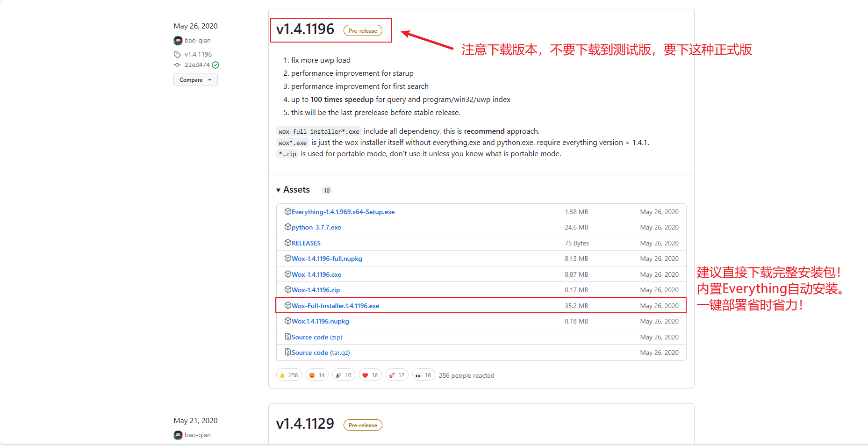Collapse the Assets section
Image resolution: width=868 pixels, height=446 pixels.
(x=293, y=190)
